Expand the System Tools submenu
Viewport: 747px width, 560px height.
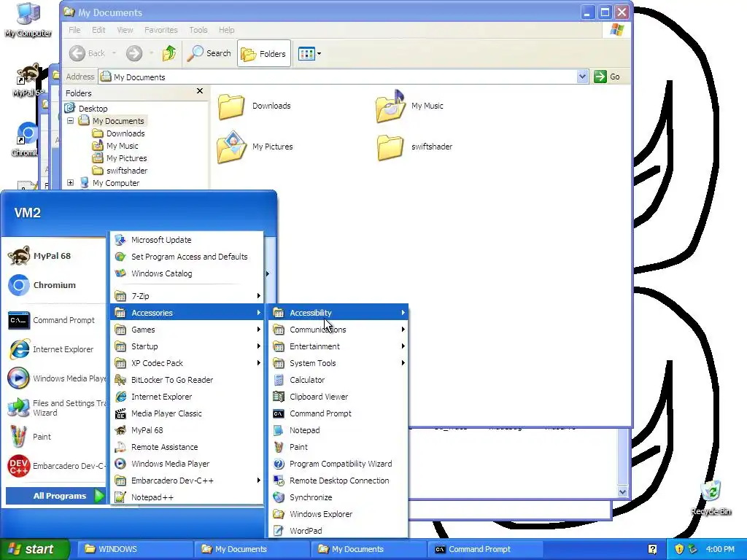tap(338, 363)
